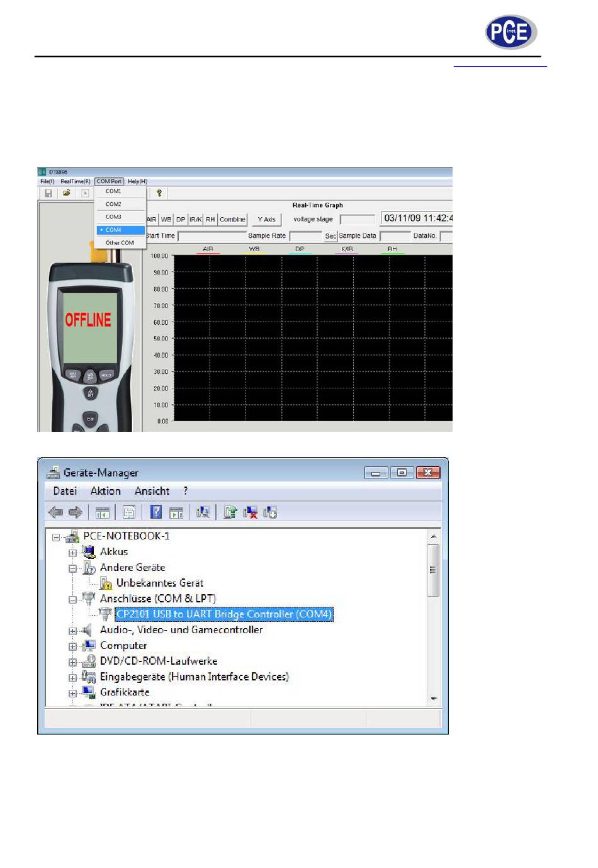Click the uninstall device red X icon

click(x=251, y=512)
